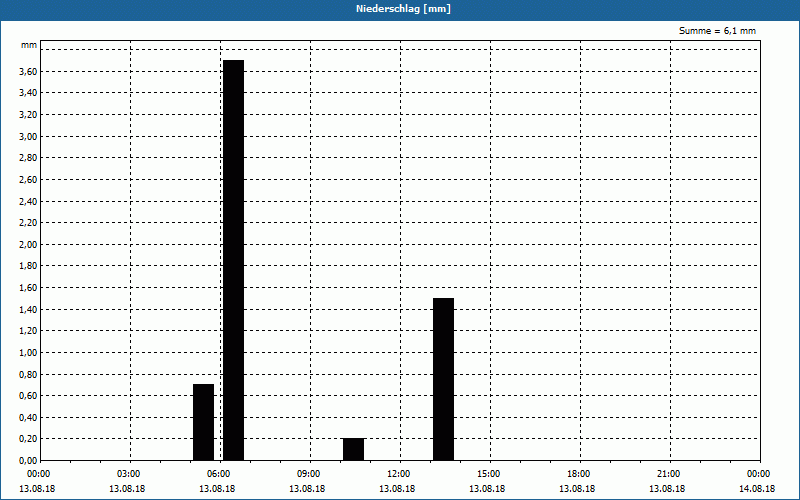Click the 1,20 y-axis value

28,331
